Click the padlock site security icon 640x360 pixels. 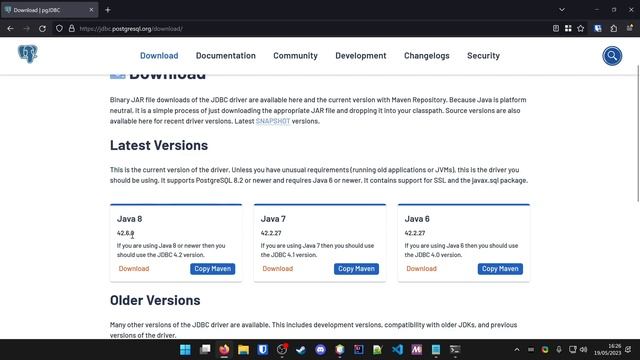tap(72, 29)
